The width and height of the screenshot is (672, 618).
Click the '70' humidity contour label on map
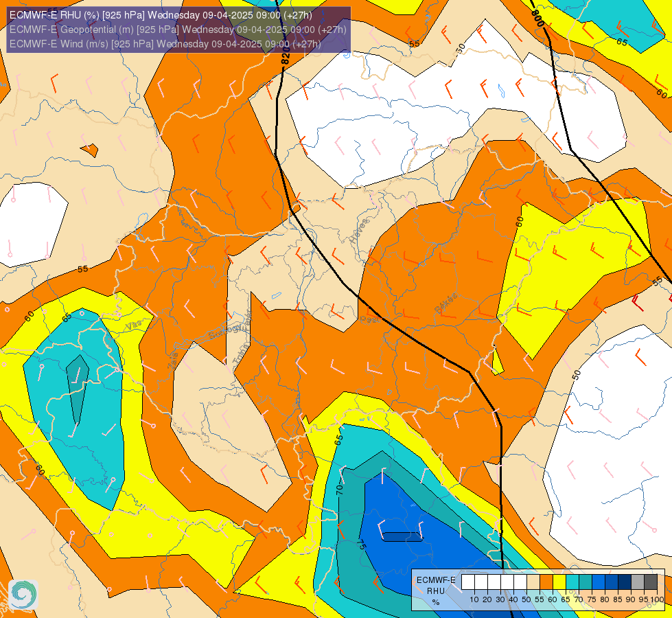340,490
